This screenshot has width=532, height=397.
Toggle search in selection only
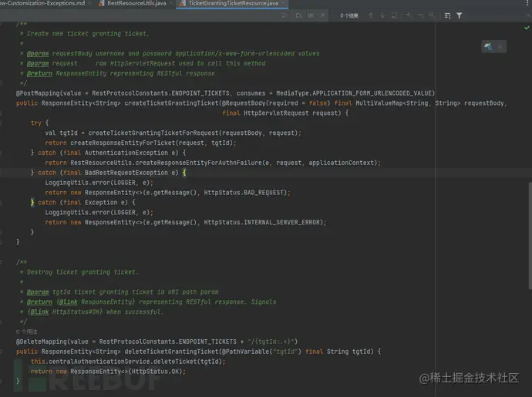pyautogui.click(x=447, y=15)
